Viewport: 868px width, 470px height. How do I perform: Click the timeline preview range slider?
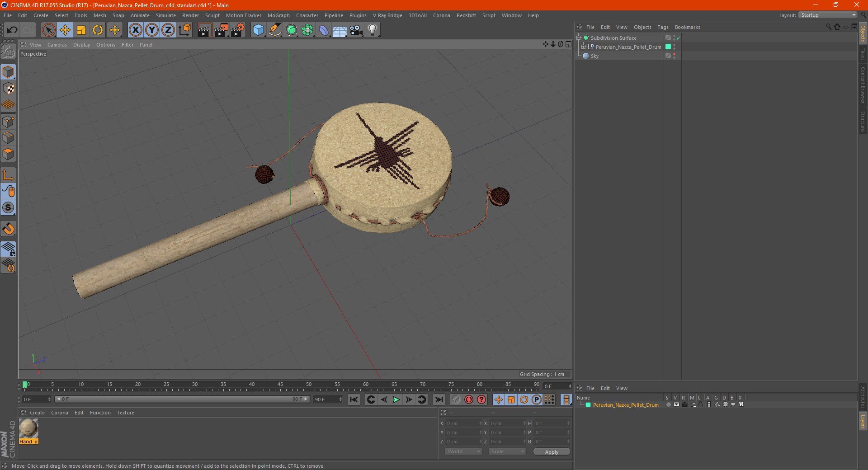tap(182, 399)
